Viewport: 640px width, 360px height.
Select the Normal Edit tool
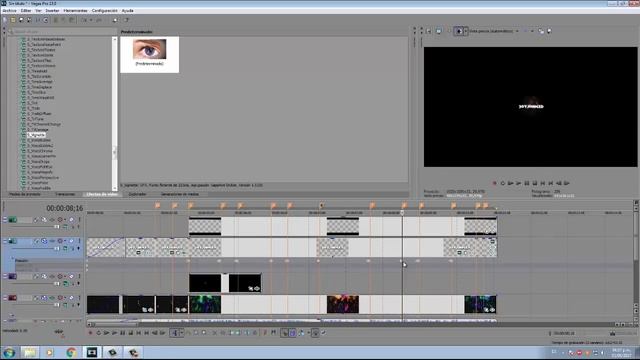pyautogui.click(x=174, y=333)
